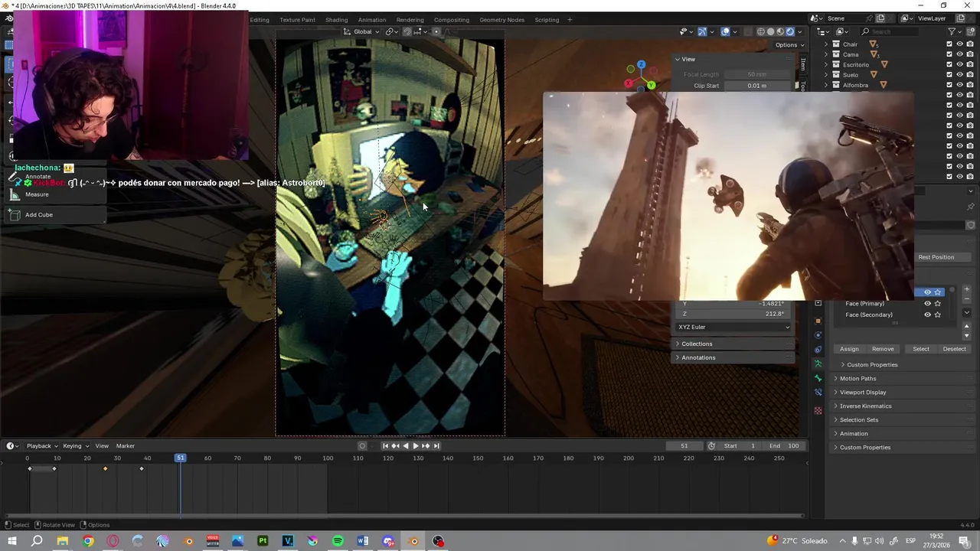Open the Bone properties tab icon
Viewport: 980px width, 551px height.
pyautogui.click(x=818, y=378)
